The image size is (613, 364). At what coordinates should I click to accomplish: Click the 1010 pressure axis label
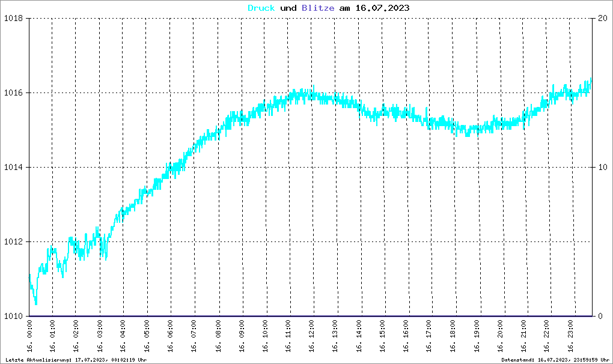[13, 316]
